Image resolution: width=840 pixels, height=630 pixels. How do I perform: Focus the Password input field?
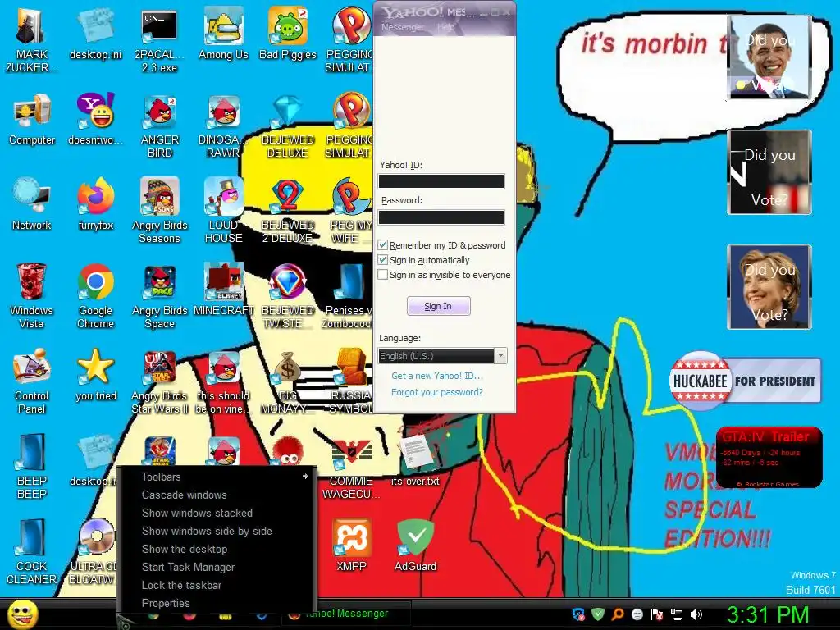point(441,217)
